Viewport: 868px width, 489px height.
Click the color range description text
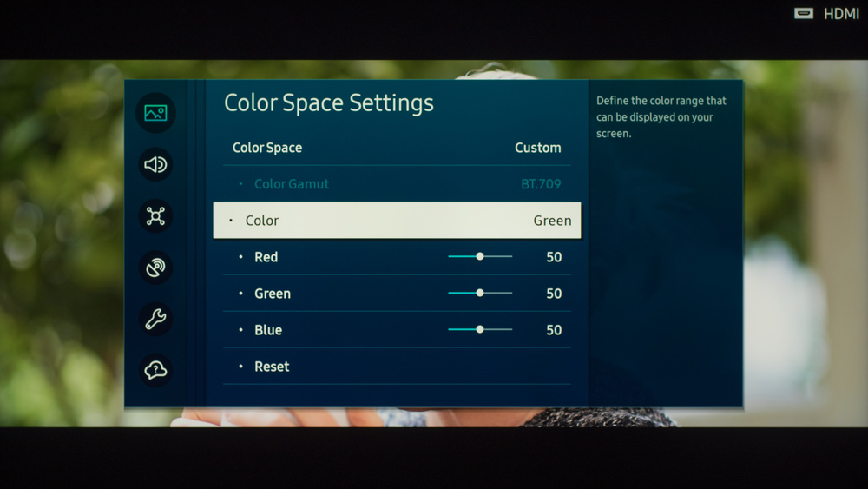661,117
